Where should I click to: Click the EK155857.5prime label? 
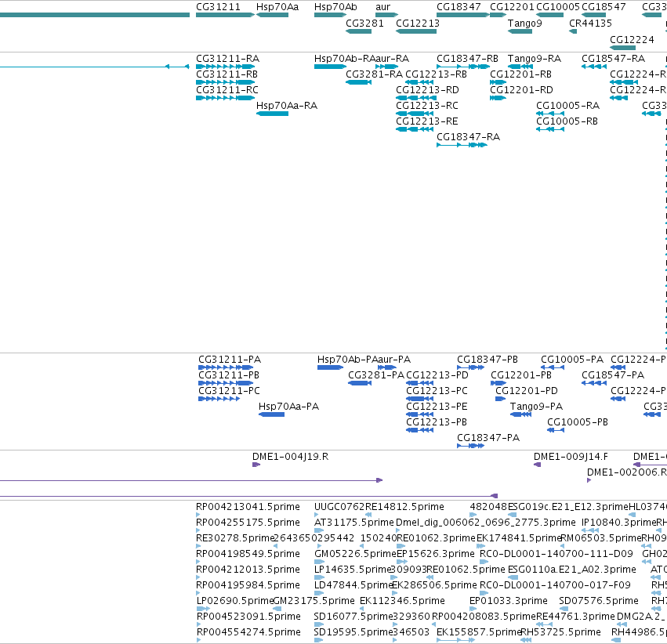(x=479, y=632)
